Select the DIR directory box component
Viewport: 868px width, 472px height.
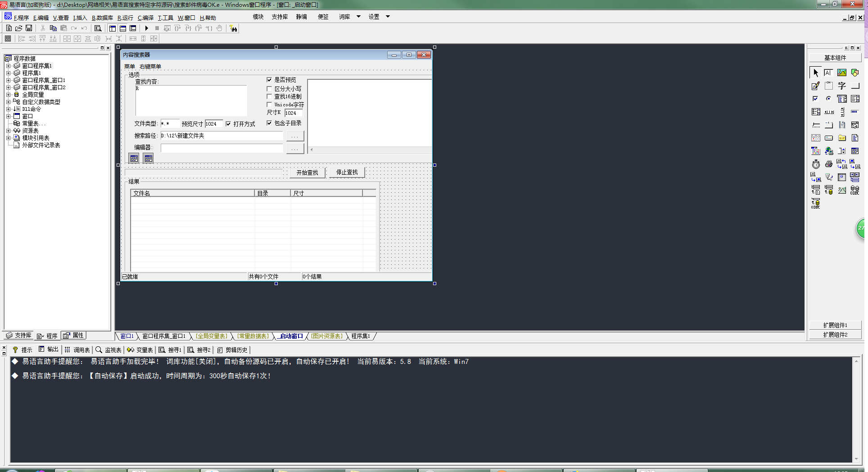click(x=842, y=138)
